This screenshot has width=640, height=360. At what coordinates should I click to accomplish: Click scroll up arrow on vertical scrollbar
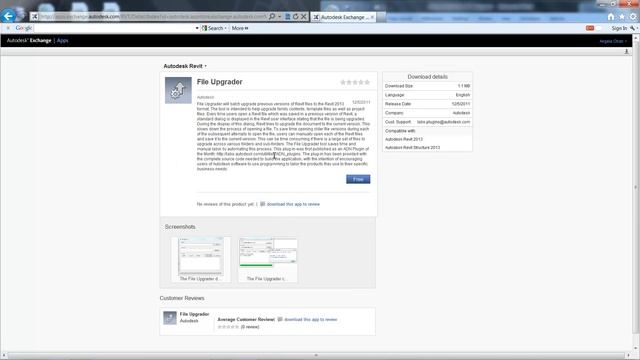coord(636,38)
